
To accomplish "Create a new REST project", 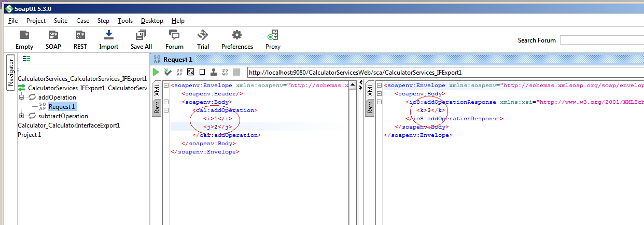I will (80, 35).
